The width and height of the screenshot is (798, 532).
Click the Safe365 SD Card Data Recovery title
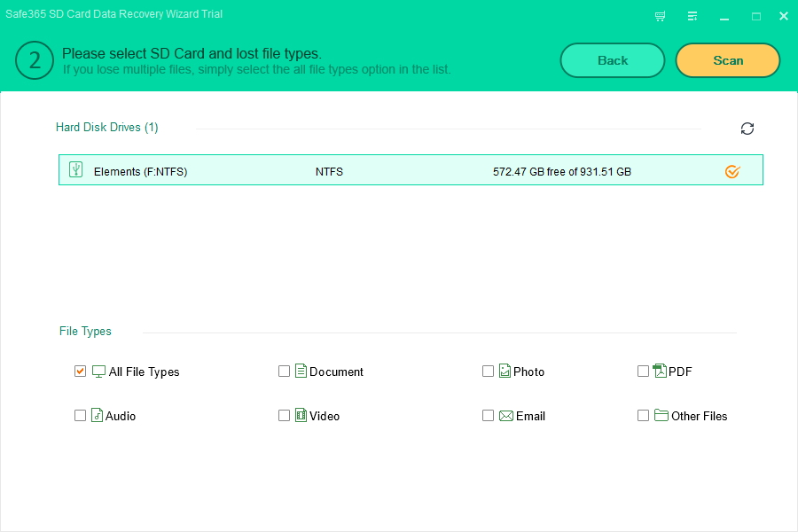point(114,14)
